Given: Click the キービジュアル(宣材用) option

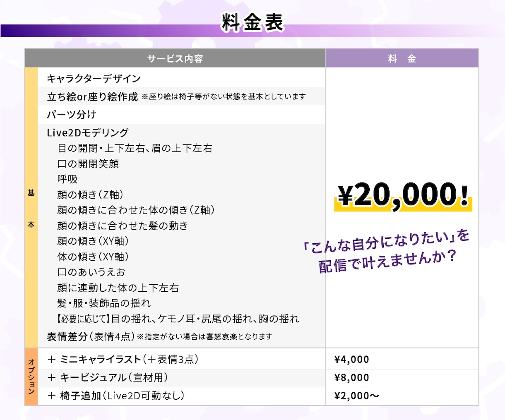Looking at the screenshot, I should [x=108, y=377].
